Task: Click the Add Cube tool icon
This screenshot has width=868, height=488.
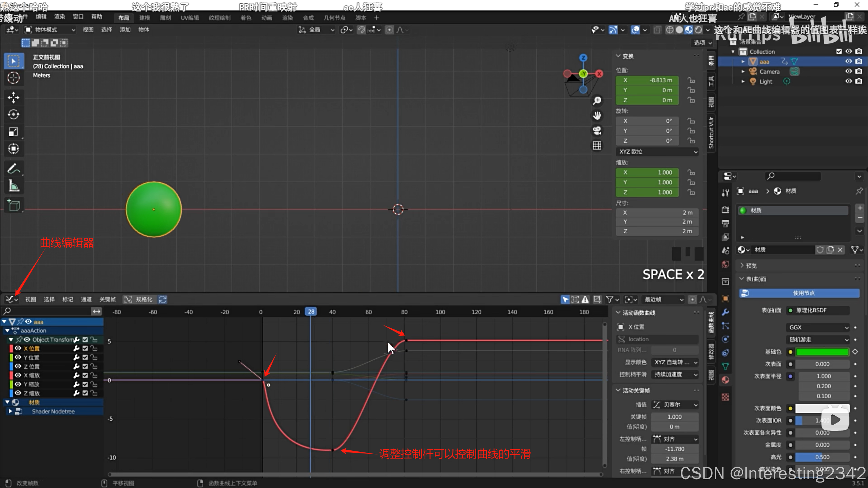Action: click(x=14, y=205)
